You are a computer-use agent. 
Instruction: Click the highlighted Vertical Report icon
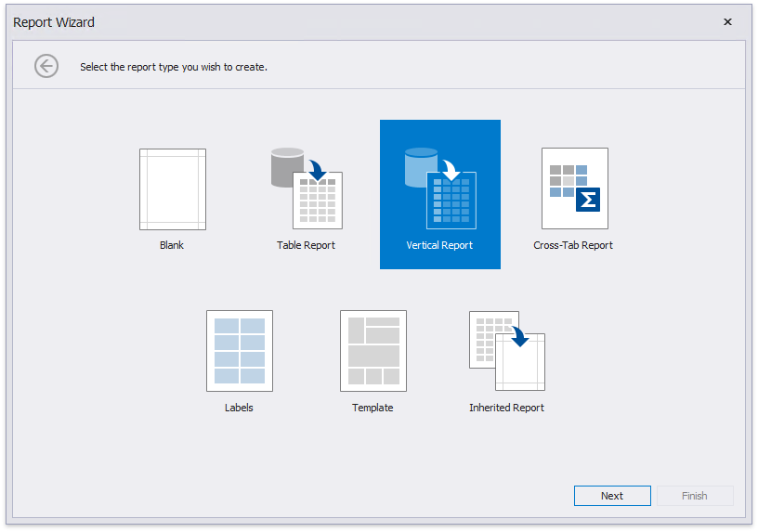pos(440,188)
